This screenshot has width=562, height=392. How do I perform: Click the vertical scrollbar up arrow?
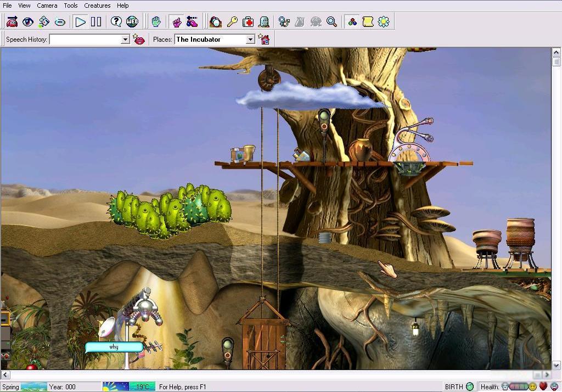(556, 53)
